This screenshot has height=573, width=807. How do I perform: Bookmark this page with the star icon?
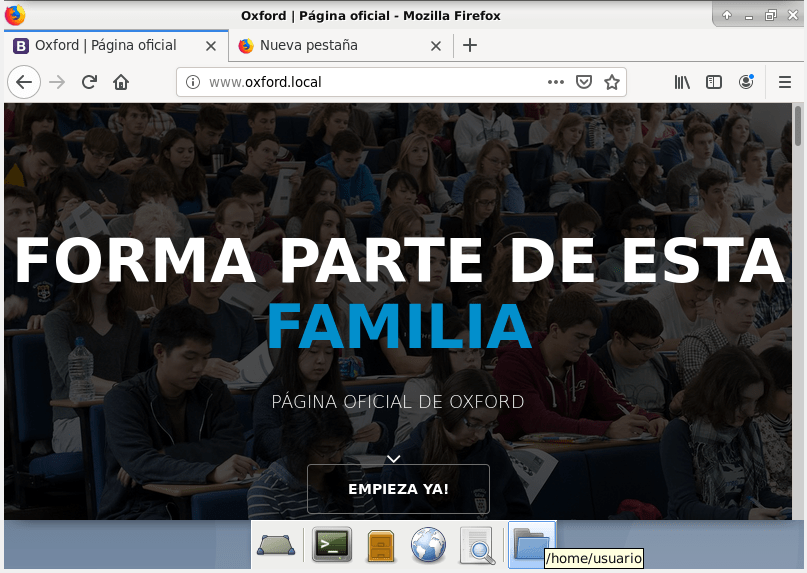pyautogui.click(x=611, y=82)
